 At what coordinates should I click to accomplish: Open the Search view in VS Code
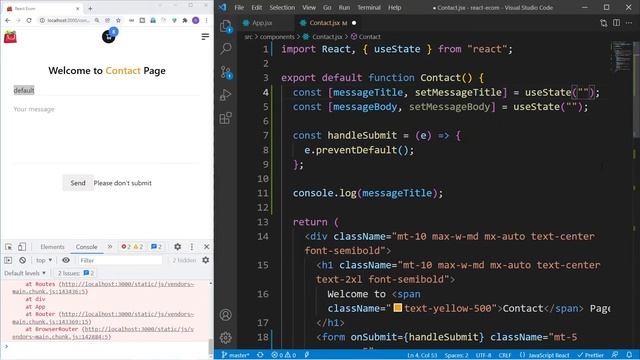[x=226, y=49]
